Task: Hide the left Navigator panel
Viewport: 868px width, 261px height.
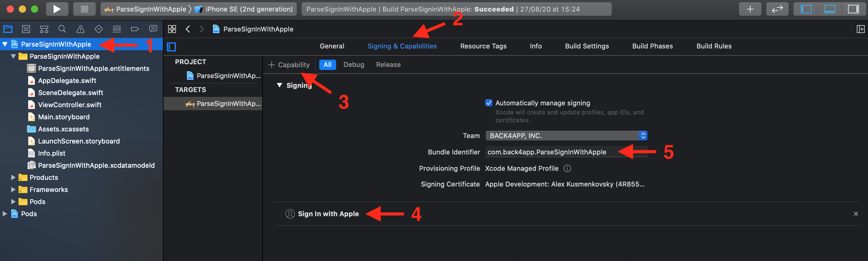Action: (x=806, y=9)
